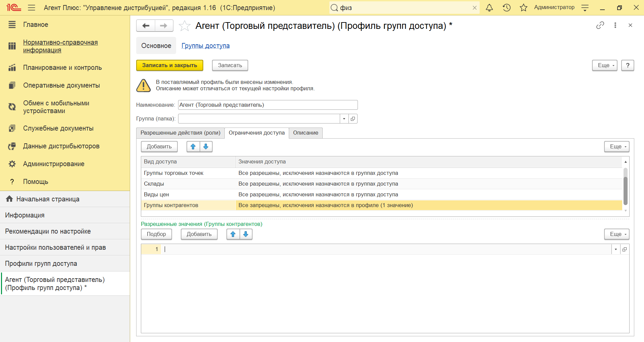The image size is (644, 342).
Task: Open help with question mark button
Action: pyautogui.click(x=628, y=65)
